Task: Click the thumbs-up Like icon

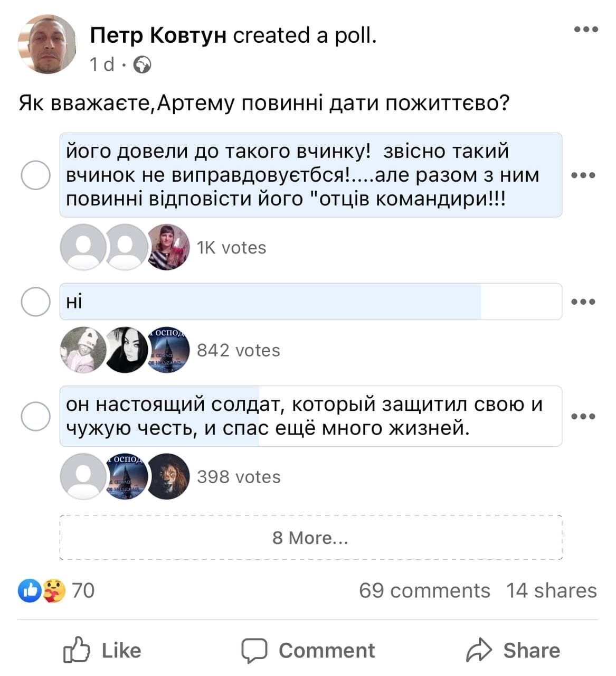Action: 77,650
